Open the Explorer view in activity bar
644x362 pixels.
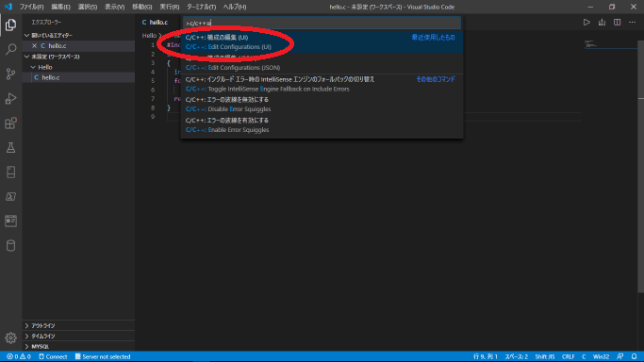click(x=10, y=25)
